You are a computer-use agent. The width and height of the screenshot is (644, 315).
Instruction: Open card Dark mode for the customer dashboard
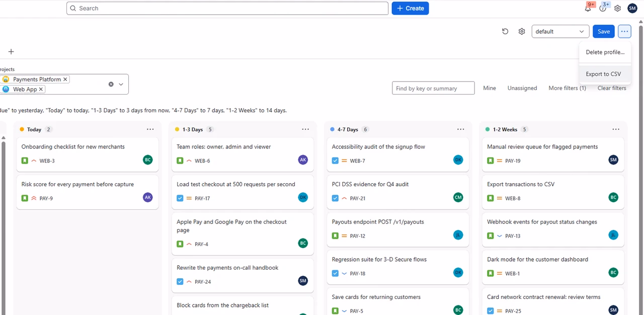coord(553,267)
